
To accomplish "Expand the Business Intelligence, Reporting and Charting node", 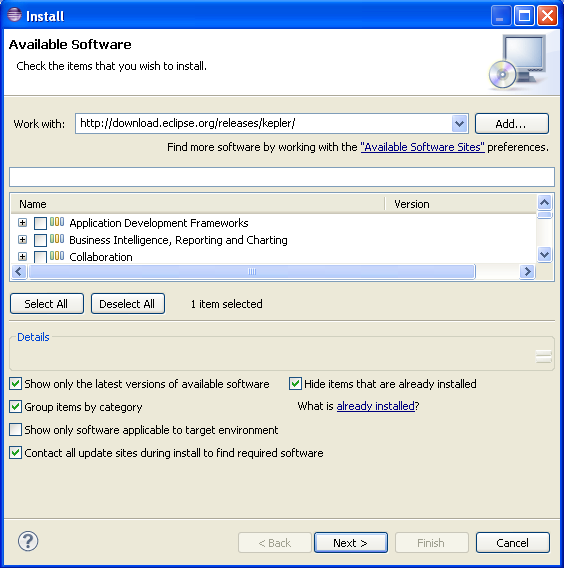I will point(22,239).
